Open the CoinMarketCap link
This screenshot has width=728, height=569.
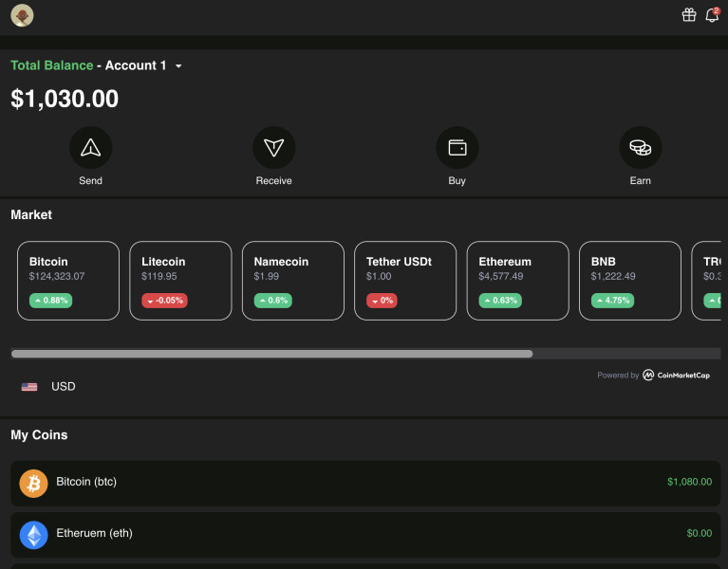(x=653, y=376)
